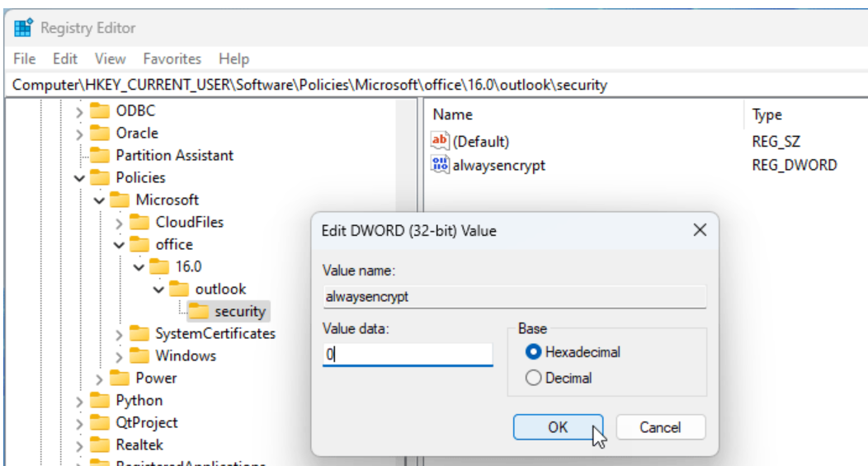This screenshot has height=466, width=868.
Task: Collapse the Policies tree node
Action: tap(79, 178)
